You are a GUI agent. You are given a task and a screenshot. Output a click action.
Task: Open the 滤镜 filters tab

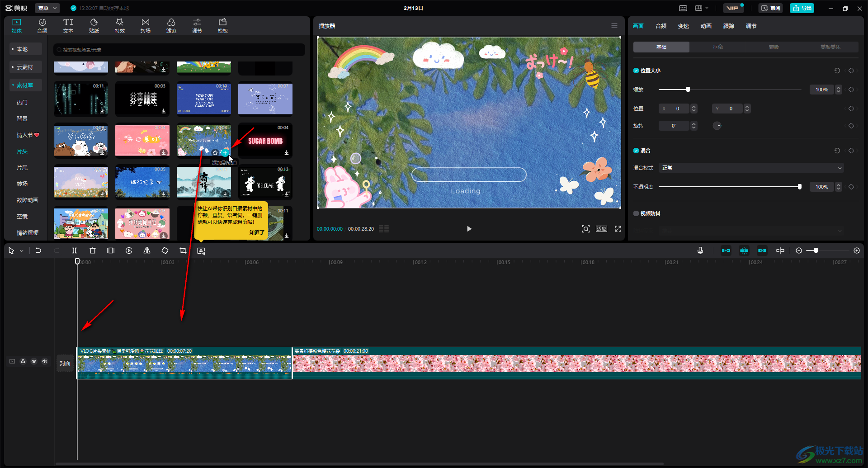[x=171, y=26]
